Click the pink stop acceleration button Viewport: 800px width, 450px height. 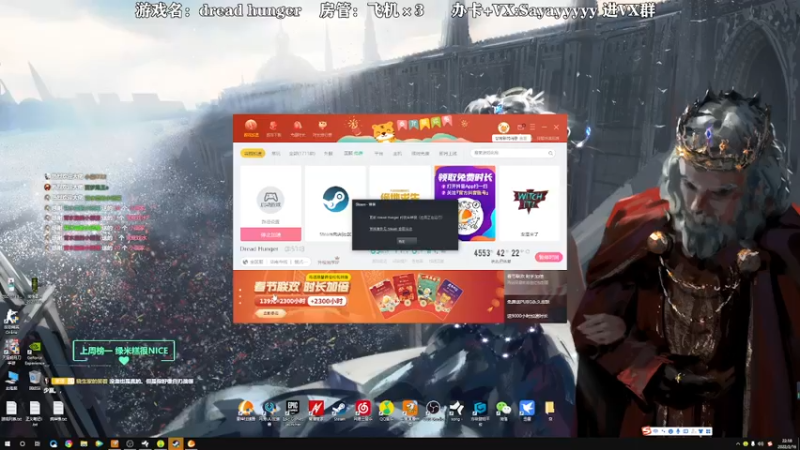pos(270,234)
